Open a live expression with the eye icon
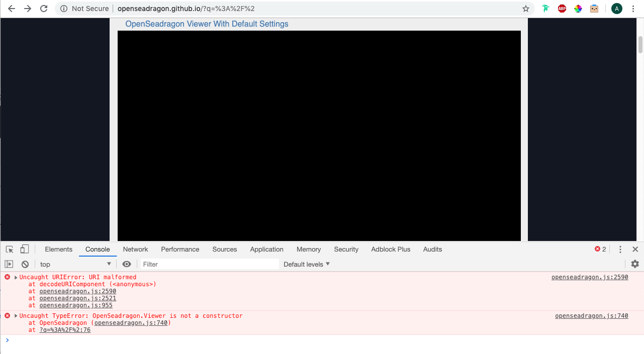644x354 pixels. tap(126, 264)
